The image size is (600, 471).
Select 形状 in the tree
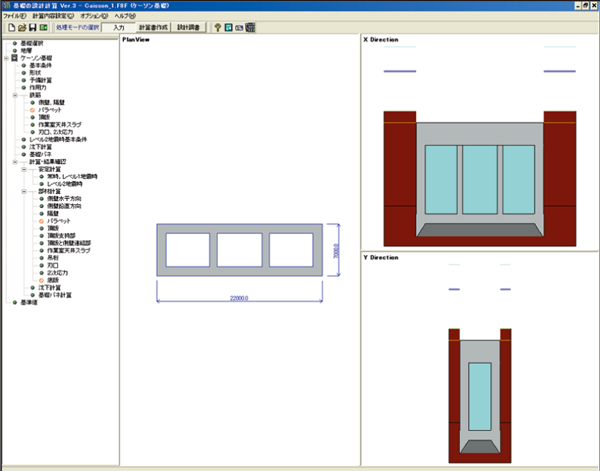pyautogui.click(x=35, y=73)
